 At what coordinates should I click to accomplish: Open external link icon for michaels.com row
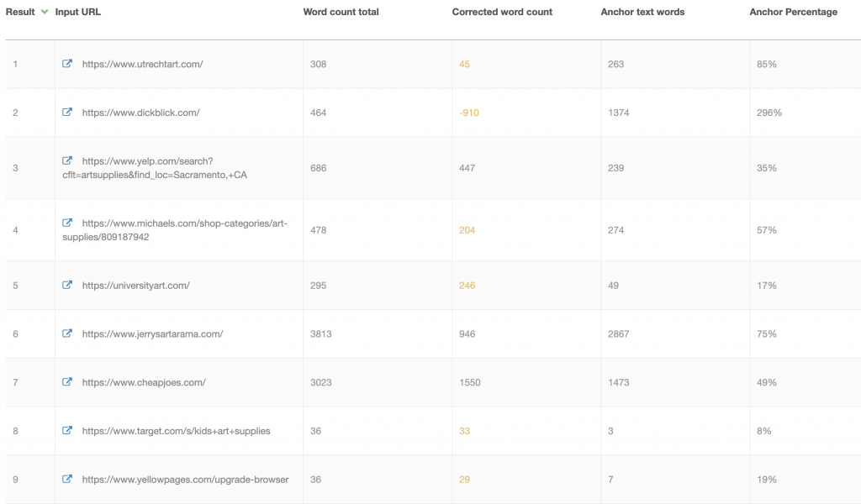coord(67,223)
